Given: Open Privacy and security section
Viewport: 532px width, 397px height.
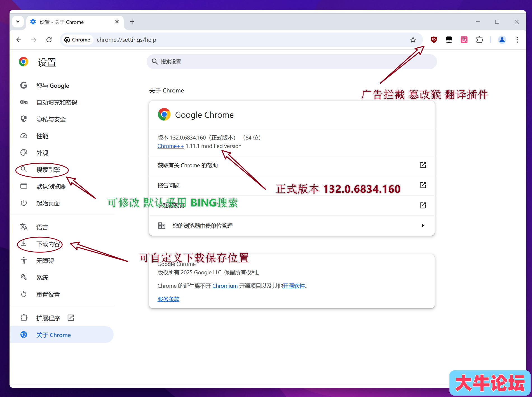Looking at the screenshot, I should pyautogui.click(x=62, y=119).
